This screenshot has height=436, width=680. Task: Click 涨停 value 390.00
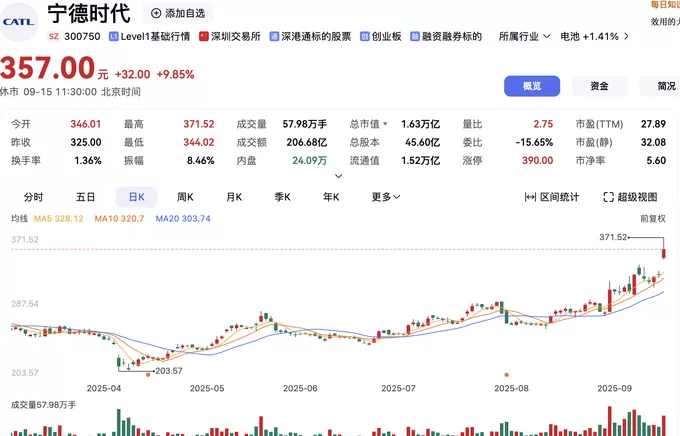click(537, 161)
